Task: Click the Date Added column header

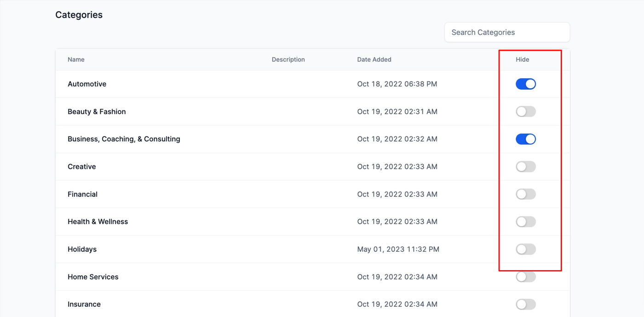Action: click(374, 59)
